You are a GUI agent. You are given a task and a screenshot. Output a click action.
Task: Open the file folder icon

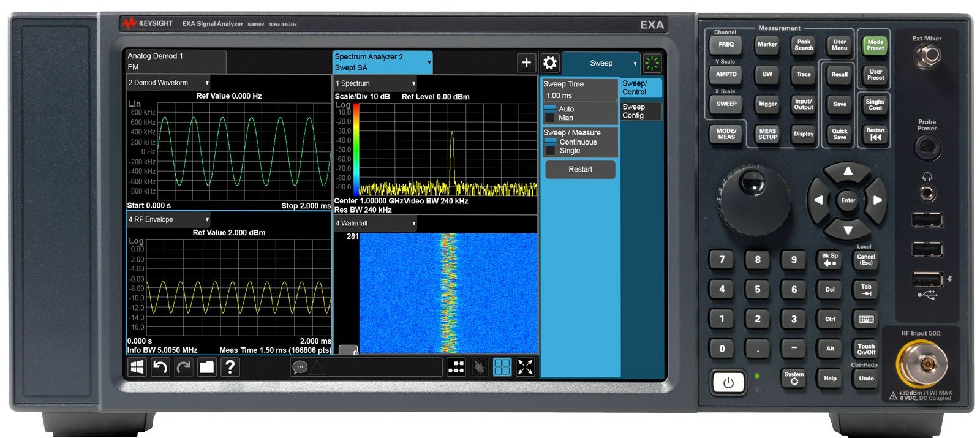pyautogui.click(x=207, y=367)
